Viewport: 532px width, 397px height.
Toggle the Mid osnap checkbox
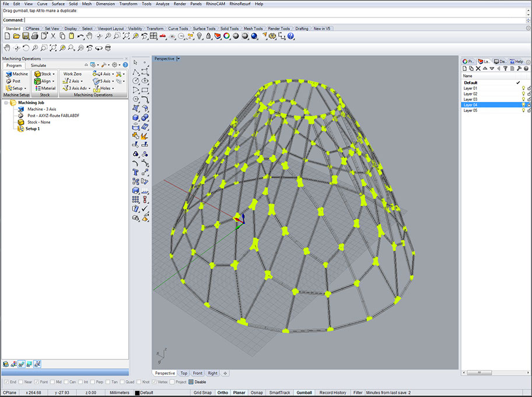click(52, 382)
